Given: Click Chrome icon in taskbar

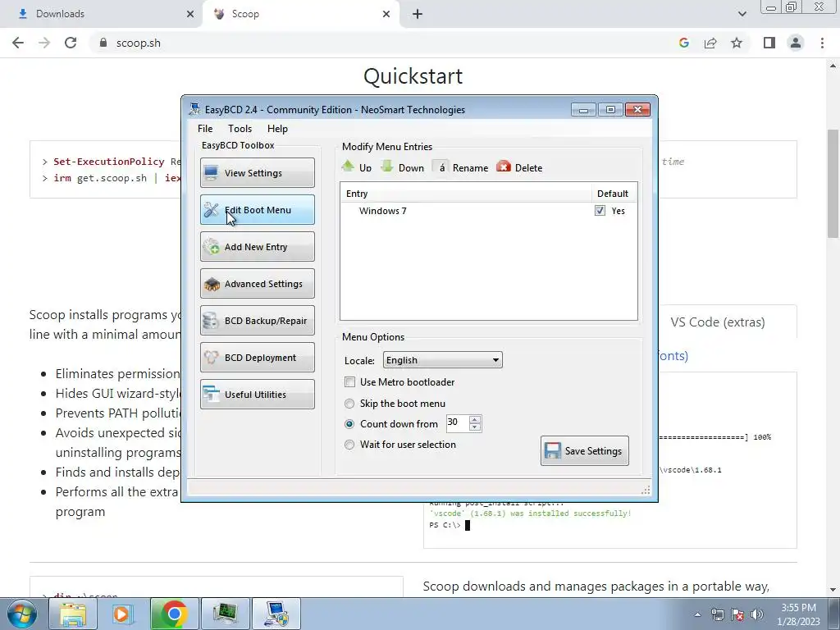Looking at the screenshot, I should tap(174, 614).
